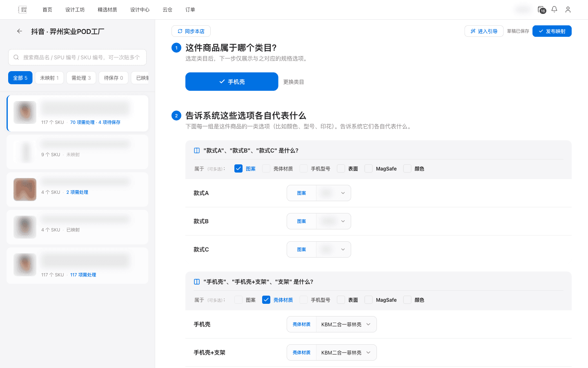Select the 未映射 1 filter tab
This screenshot has width=588, height=368.
click(49, 78)
